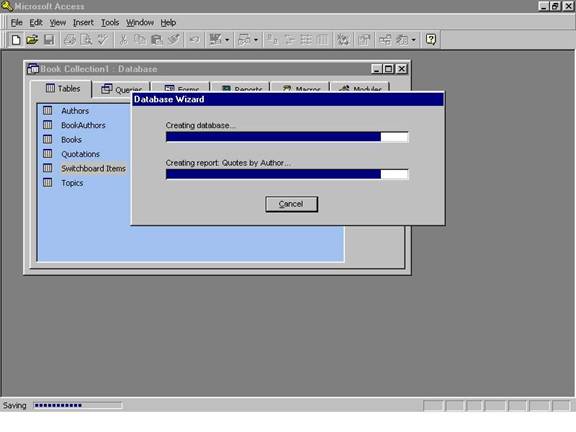Click the New Database toolbar icon
This screenshot has height=432, width=576.
(16, 40)
